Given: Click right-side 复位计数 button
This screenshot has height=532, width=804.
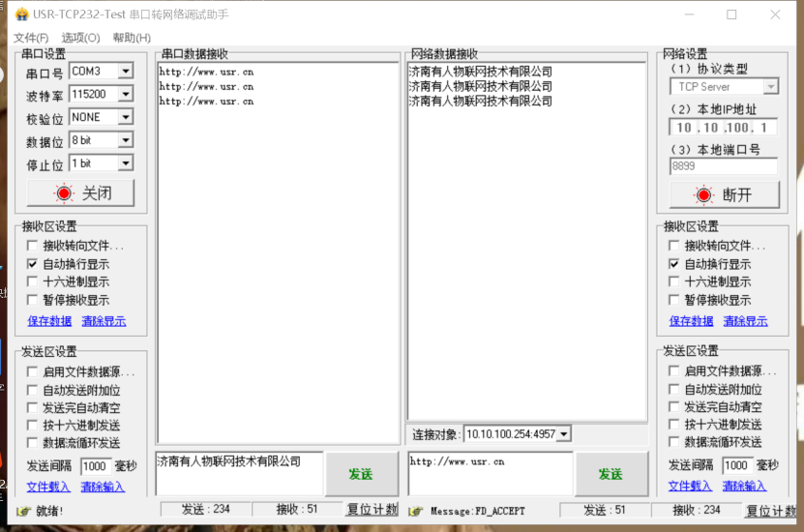Looking at the screenshot, I should click(x=770, y=511).
